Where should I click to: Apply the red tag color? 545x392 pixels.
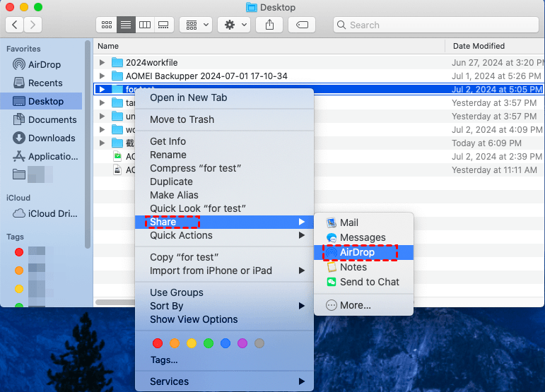[157, 343]
